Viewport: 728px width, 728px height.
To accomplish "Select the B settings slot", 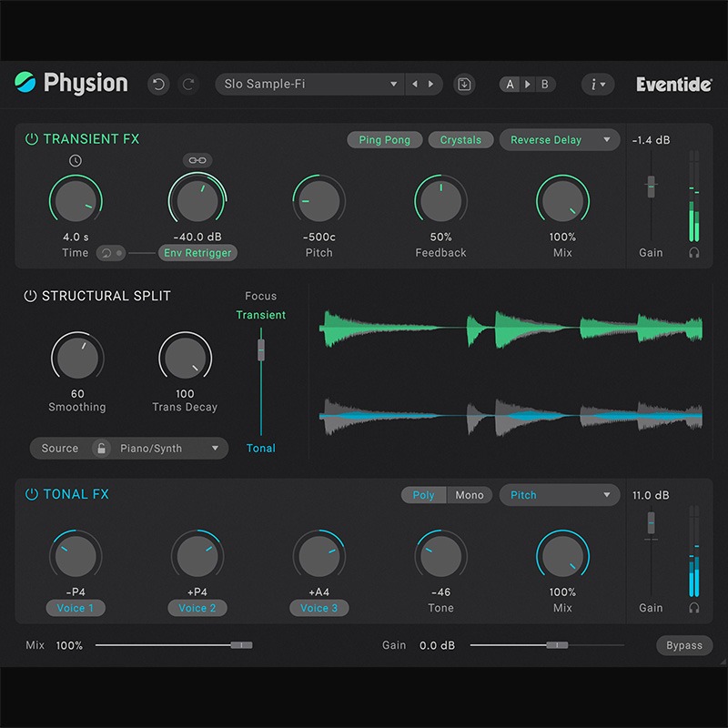I will (545, 84).
